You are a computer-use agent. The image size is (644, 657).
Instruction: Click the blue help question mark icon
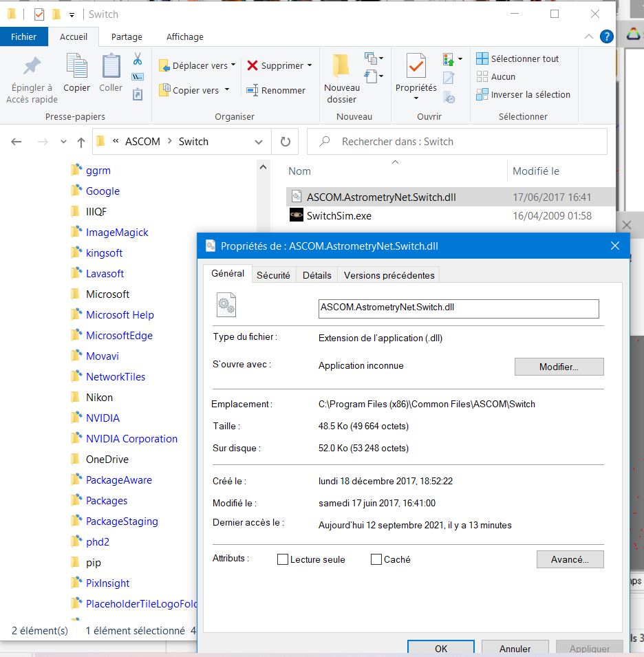(x=606, y=37)
